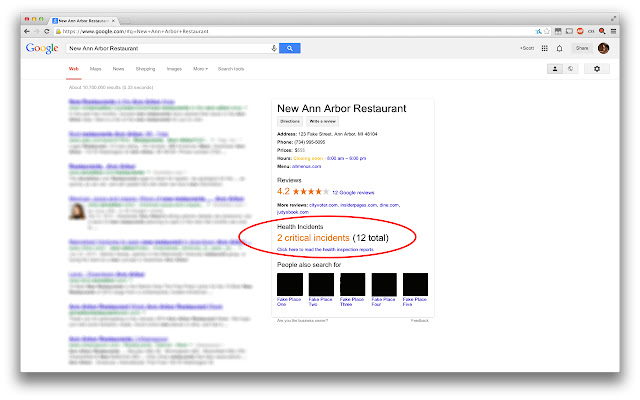Click the Share button in the Google header

click(x=582, y=48)
